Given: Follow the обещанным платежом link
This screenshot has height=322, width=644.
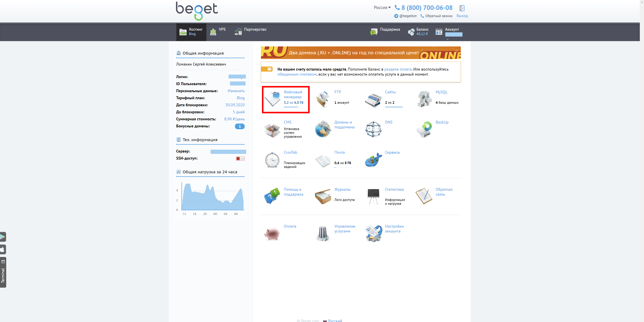Looking at the screenshot, I should point(297,74).
